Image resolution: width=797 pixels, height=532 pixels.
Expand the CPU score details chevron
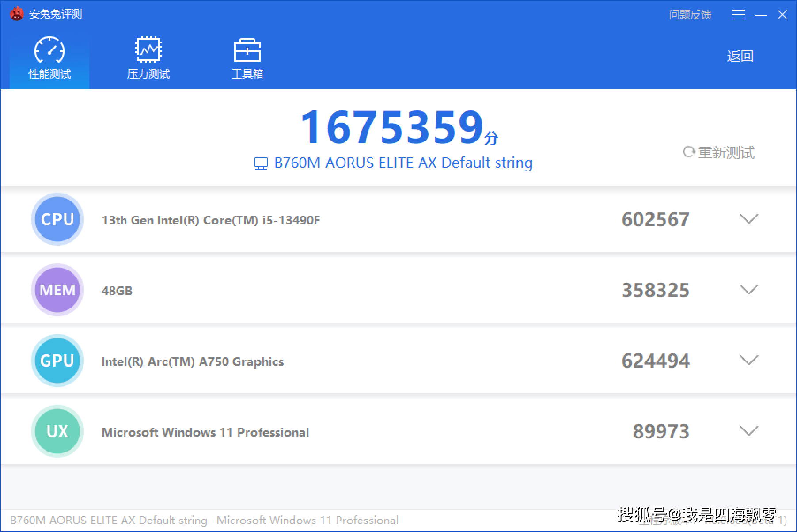click(x=748, y=219)
